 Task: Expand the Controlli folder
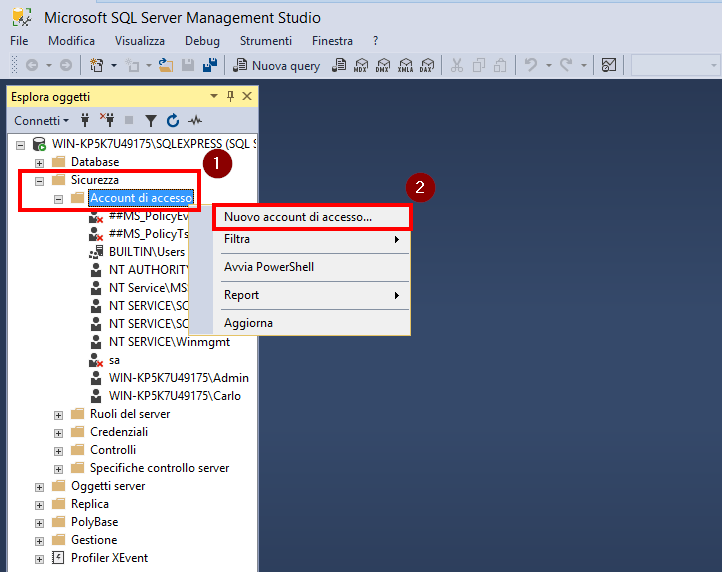coord(58,451)
